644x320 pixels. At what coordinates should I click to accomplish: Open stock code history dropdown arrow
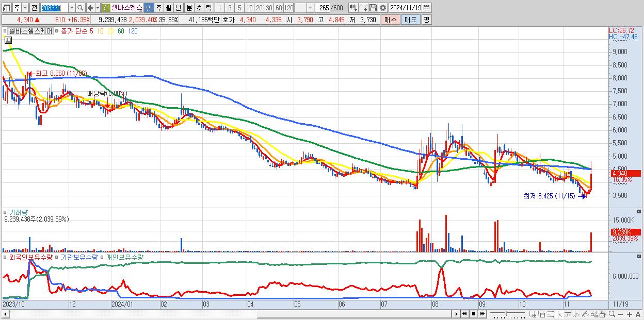pyautogui.click(x=72, y=8)
